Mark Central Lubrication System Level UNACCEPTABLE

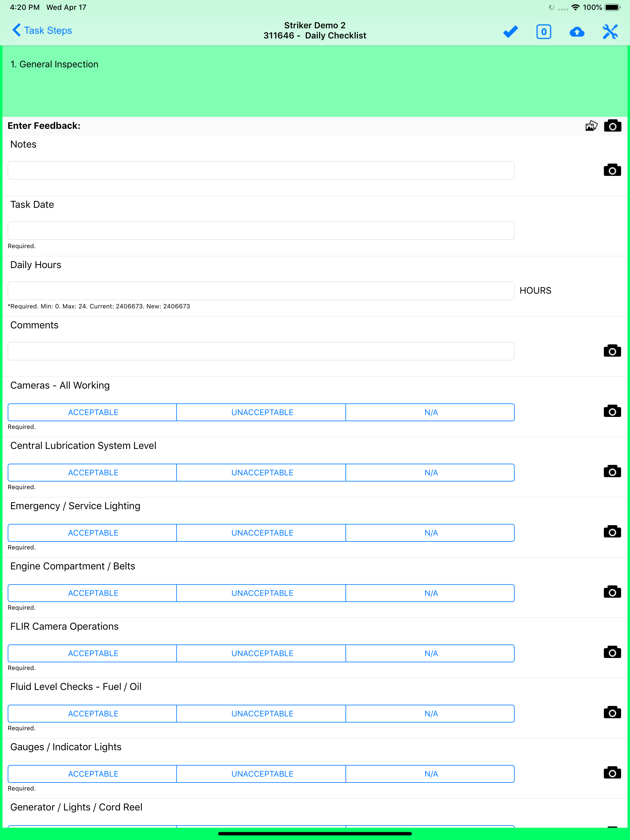(x=261, y=473)
